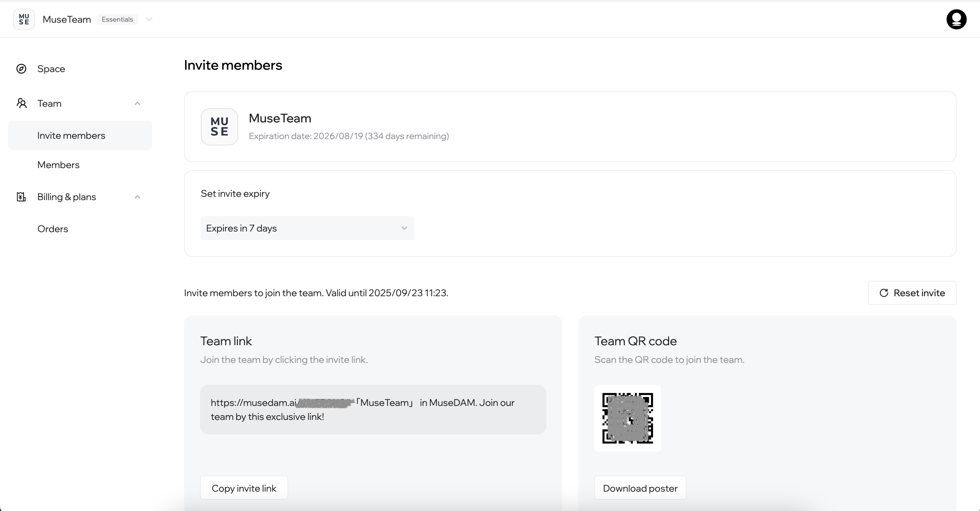Collapse the Team sidebar section

137,103
